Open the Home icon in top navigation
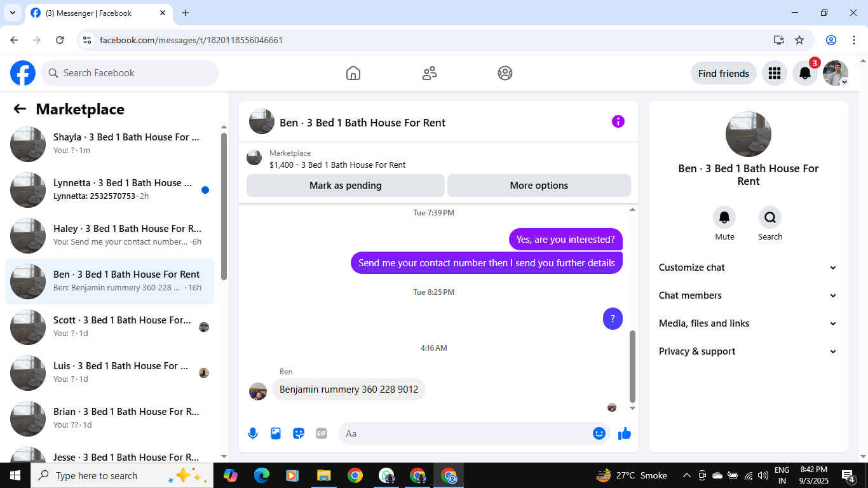868x488 pixels. click(x=353, y=73)
